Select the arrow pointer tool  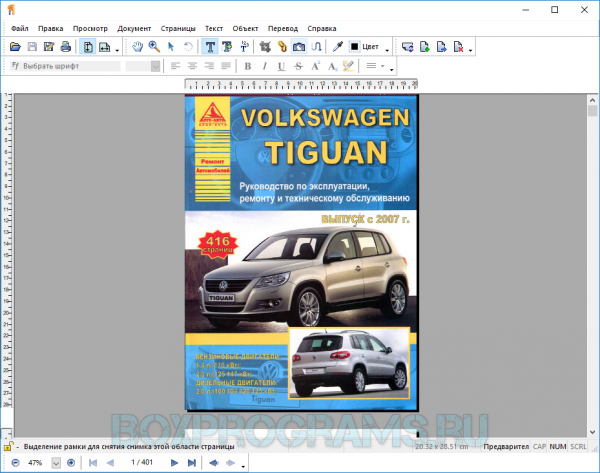171,47
